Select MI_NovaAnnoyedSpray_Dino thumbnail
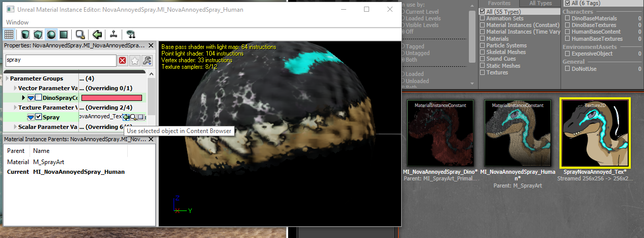This screenshot has width=644, height=238. (440, 134)
